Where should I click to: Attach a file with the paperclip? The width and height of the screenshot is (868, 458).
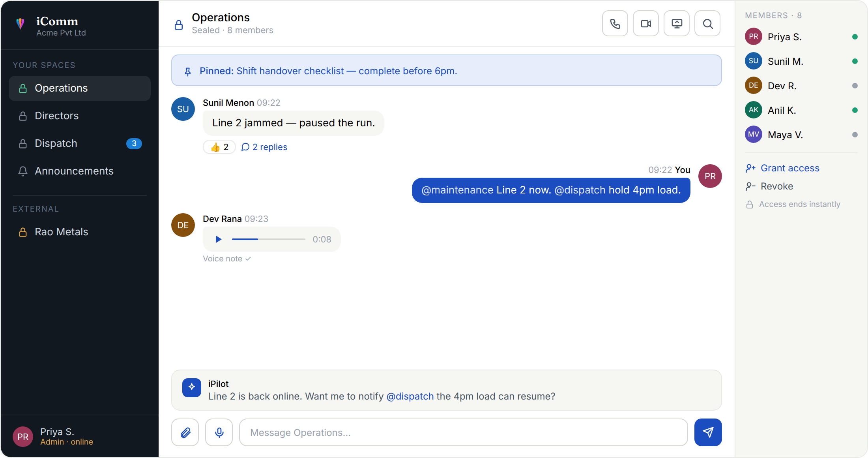[x=185, y=432]
